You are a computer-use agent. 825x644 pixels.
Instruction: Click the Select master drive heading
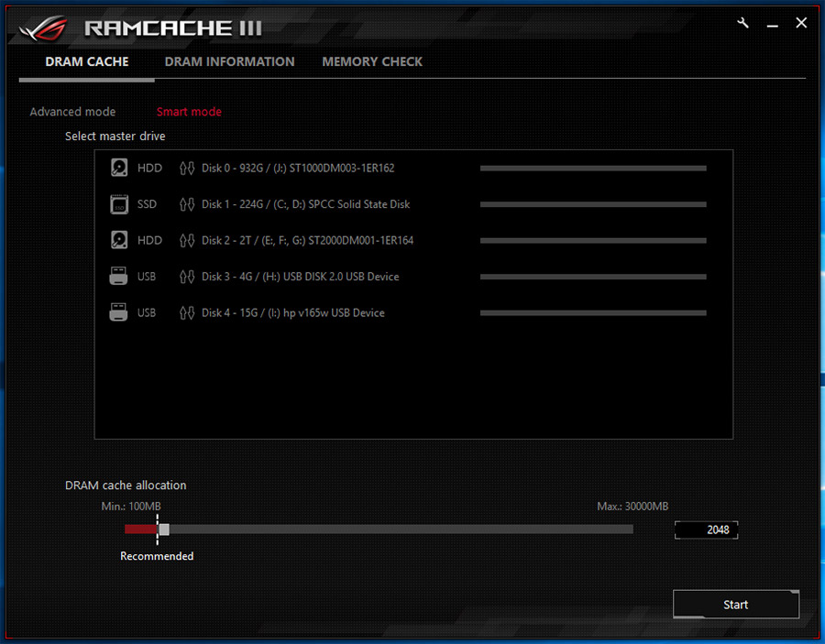[x=115, y=136]
